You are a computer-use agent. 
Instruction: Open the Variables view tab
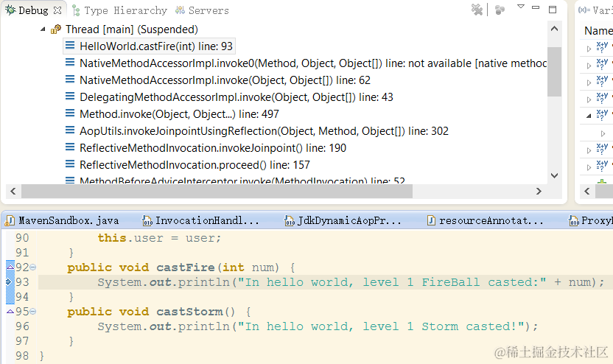(595, 10)
